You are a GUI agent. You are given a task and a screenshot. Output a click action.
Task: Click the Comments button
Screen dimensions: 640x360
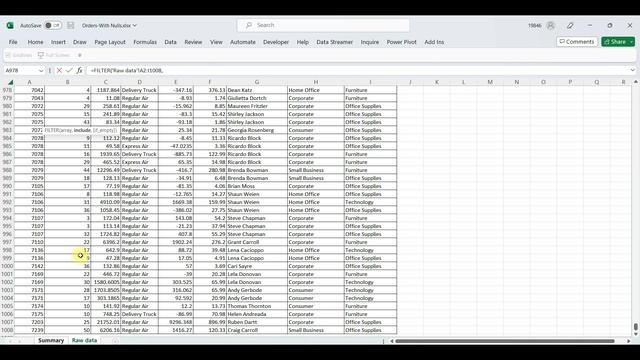point(577,42)
